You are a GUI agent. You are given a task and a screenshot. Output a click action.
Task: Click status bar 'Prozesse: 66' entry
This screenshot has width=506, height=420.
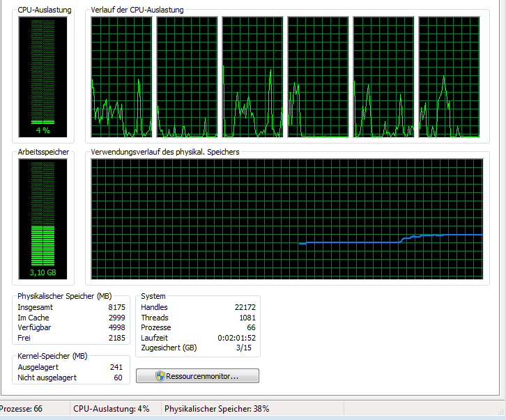coord(21,409)
